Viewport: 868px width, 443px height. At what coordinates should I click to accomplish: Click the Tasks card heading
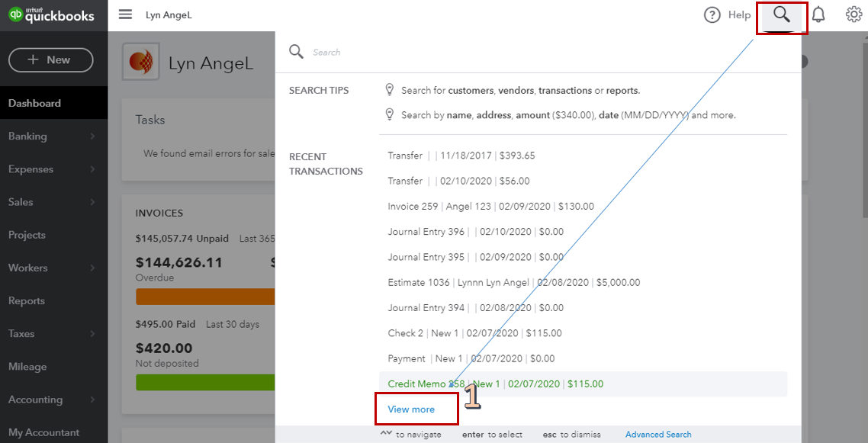pos(150,120)
